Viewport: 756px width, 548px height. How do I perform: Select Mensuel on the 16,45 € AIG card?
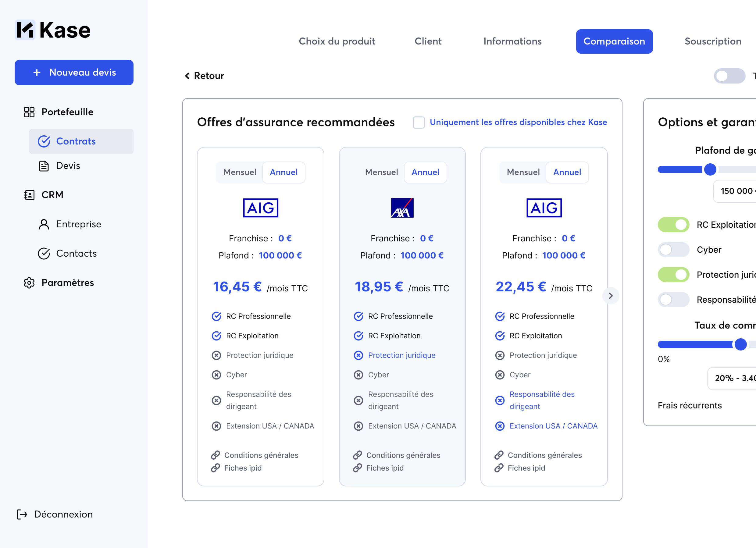tap(240, 172)
